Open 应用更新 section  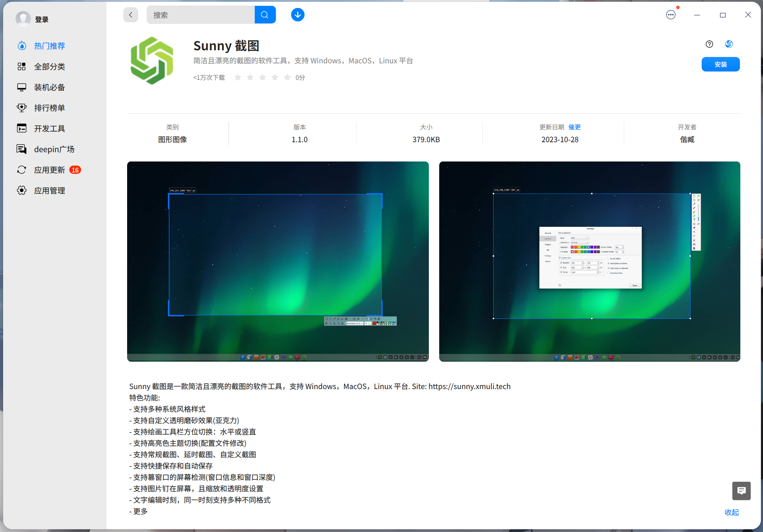tap(49, 170)
